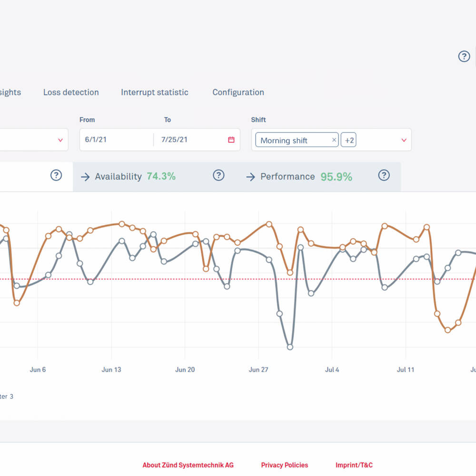Open the Privacy Policies link
This screenshot has height=476, width=476.
point(284,465)
